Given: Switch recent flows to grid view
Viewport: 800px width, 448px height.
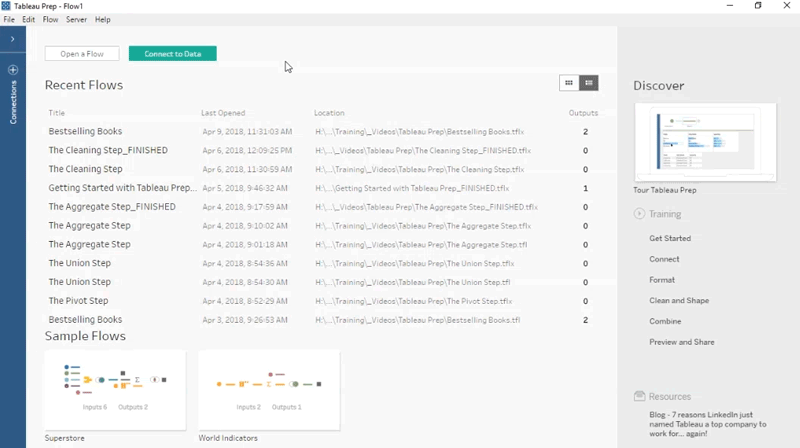Looking at the screenshot, I should click(x=569, y=83).
